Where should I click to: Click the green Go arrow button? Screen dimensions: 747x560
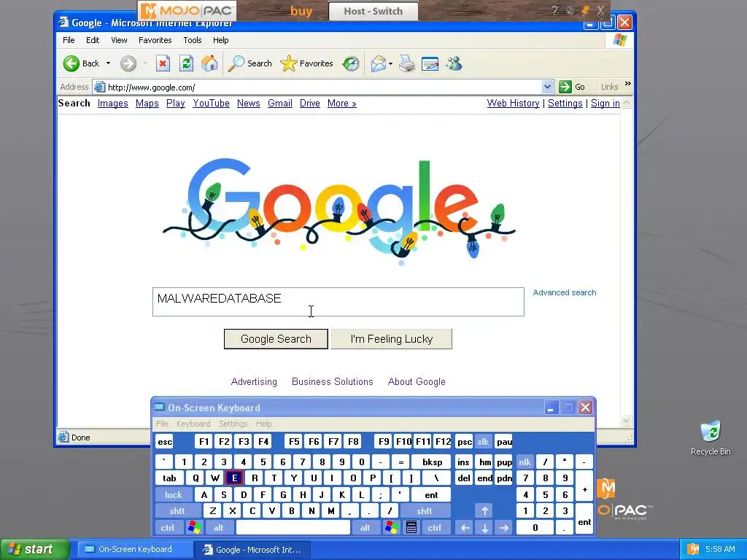click(x=565, y=87)
